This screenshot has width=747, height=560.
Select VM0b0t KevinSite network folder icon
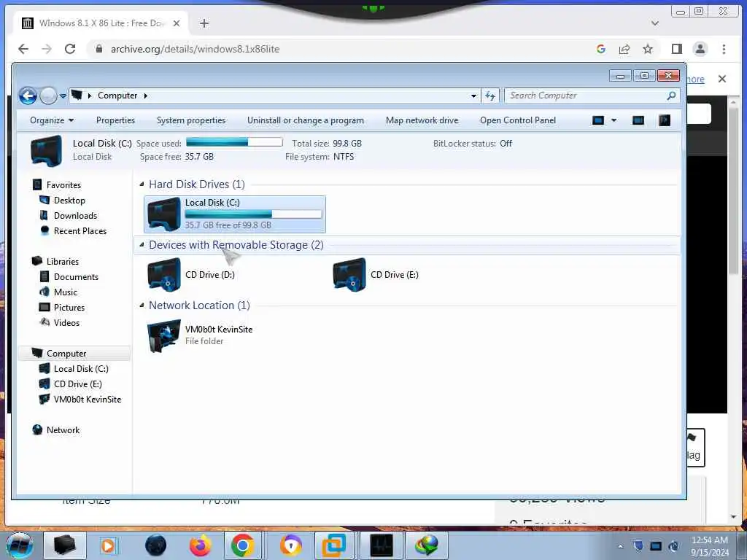tap(164, 335)
